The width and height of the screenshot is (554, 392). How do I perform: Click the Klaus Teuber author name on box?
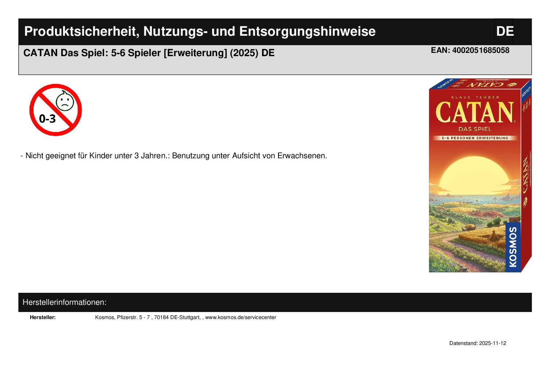pos(475,97)
